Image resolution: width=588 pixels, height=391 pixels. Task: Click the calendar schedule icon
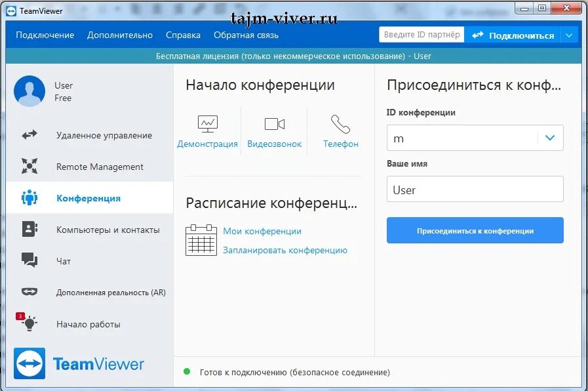point(201,240)
